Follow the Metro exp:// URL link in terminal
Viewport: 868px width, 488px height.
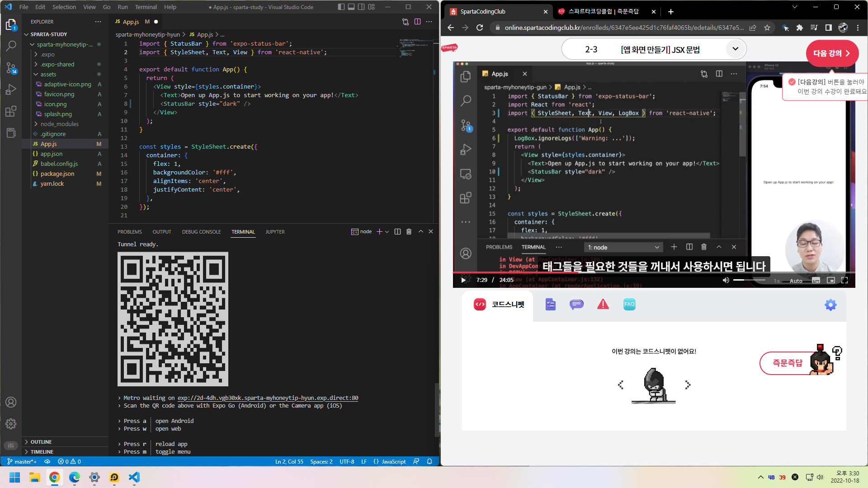[268, 398]
